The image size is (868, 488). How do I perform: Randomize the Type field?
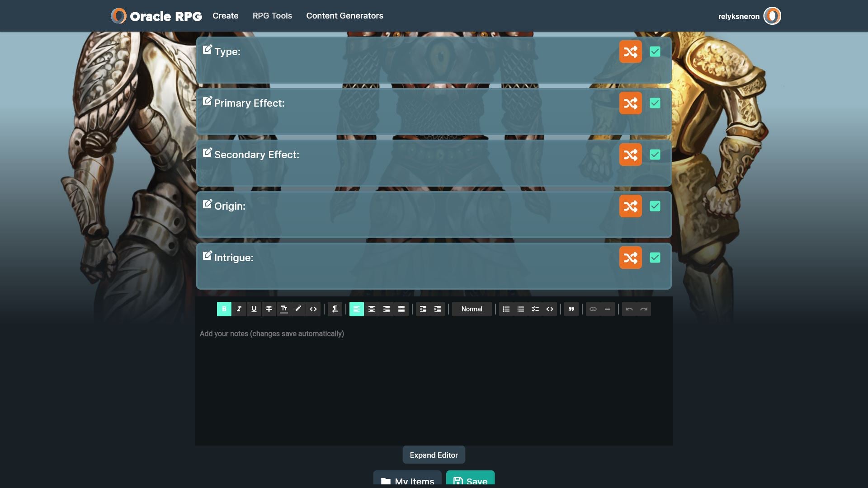point(630,52)
